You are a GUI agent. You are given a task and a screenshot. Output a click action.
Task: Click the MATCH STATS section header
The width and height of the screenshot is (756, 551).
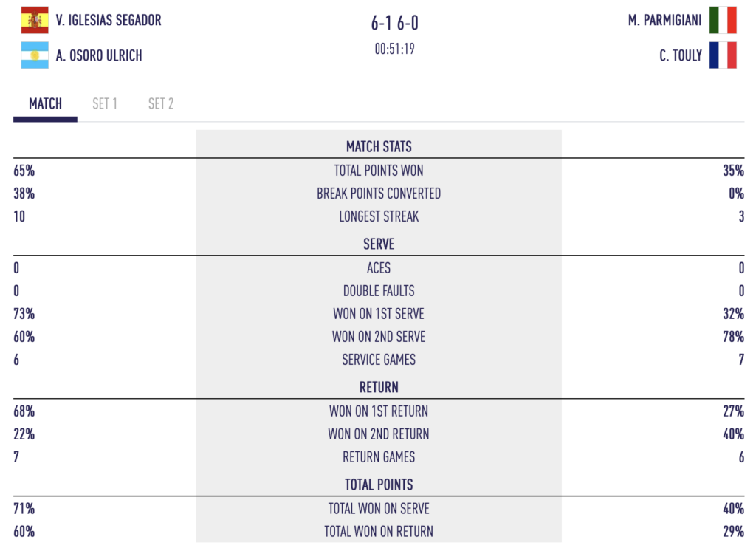(x=379, y=147)
